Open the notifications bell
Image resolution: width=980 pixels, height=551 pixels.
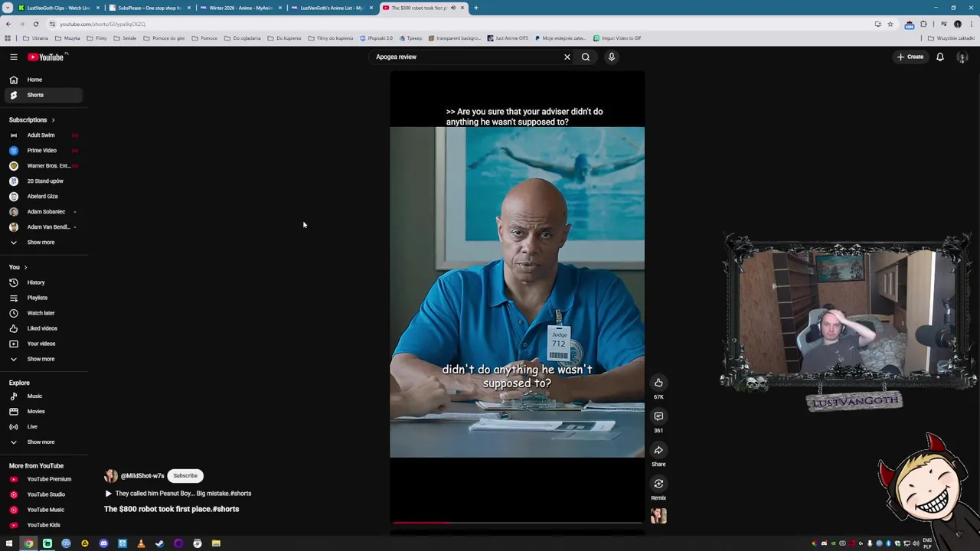(940, 57)
